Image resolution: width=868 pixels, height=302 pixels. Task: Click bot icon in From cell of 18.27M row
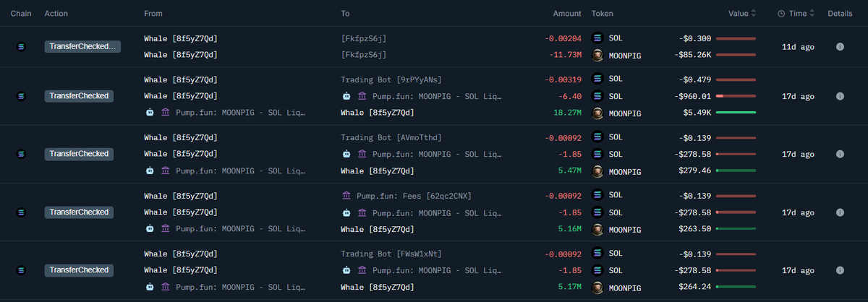coord(150,112)
